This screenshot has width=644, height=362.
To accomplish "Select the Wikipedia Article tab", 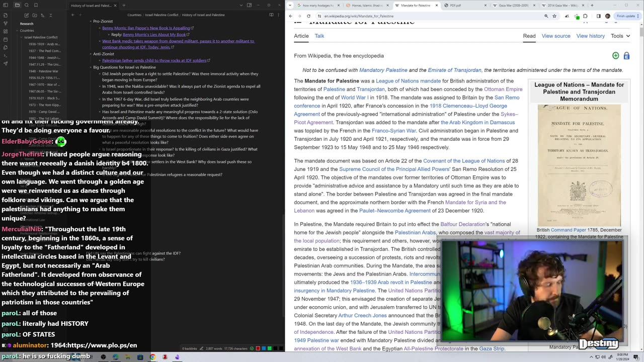I will pyautogui.click(x=301, y=36).
